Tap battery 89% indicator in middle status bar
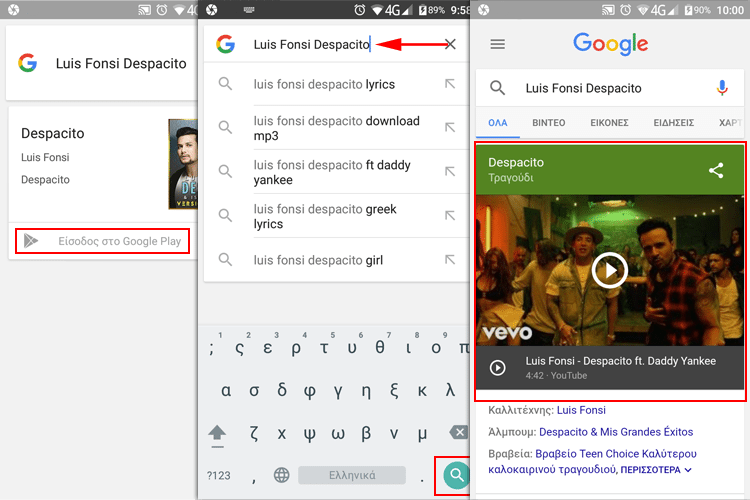 tap(431, 10)
